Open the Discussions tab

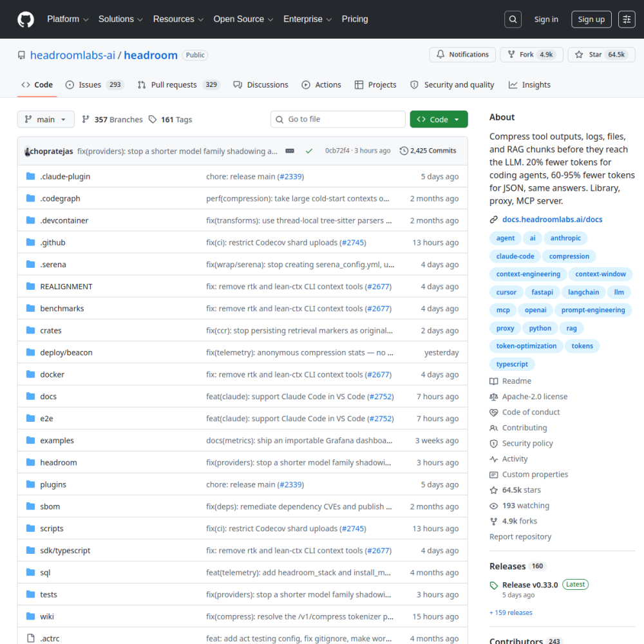(x=261, y=85)
